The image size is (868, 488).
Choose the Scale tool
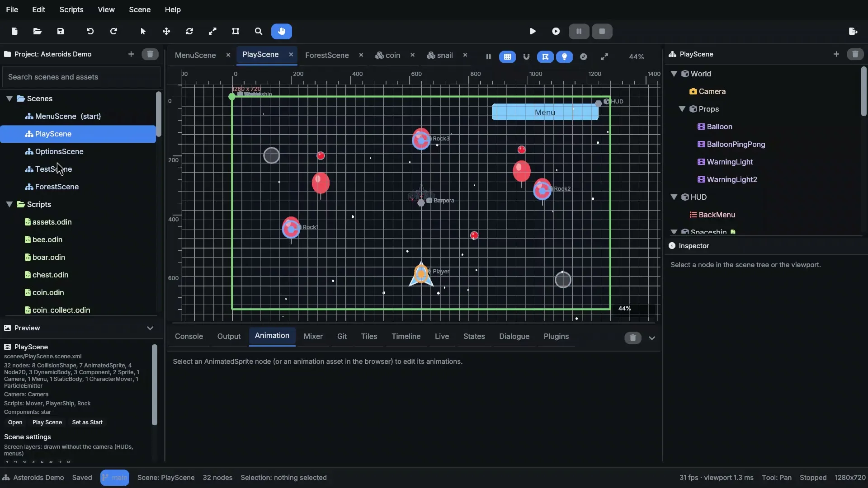click(x=212, y=31)
